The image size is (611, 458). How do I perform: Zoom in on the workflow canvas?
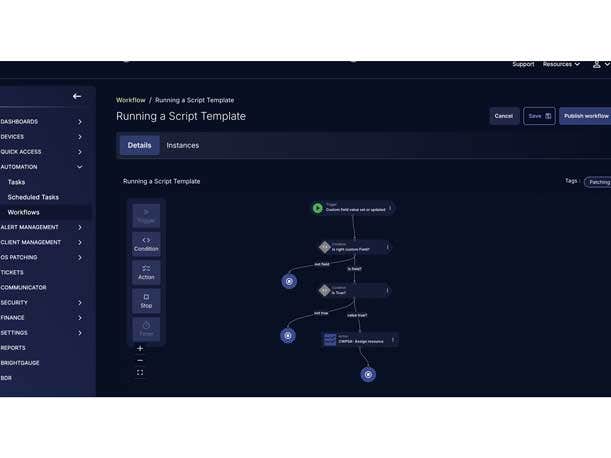(140, 348)
